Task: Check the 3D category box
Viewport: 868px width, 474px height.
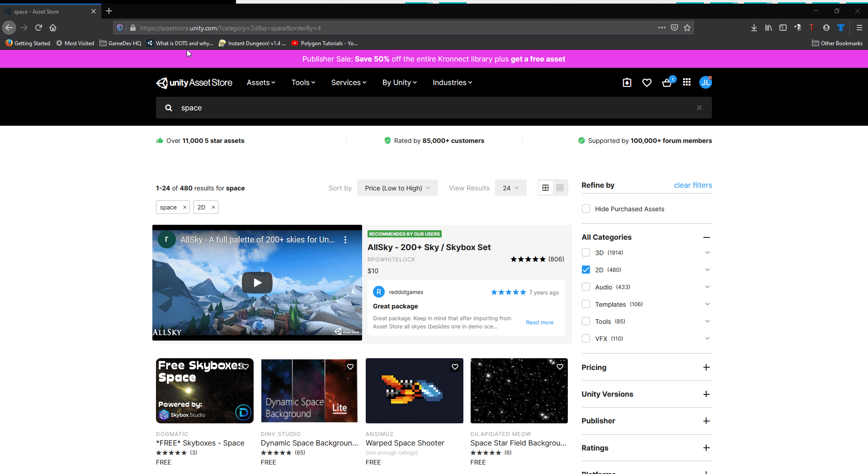Action: (x=586, y=252)
